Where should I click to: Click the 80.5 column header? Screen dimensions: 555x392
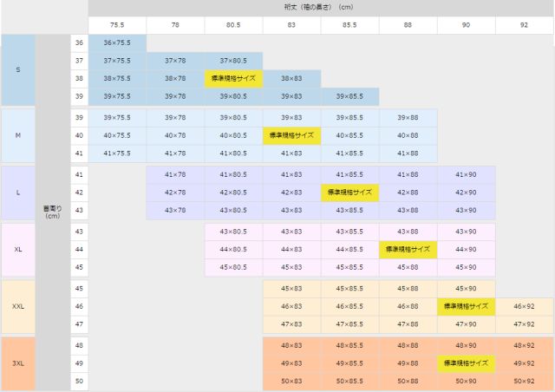click(x=233, y=25)
